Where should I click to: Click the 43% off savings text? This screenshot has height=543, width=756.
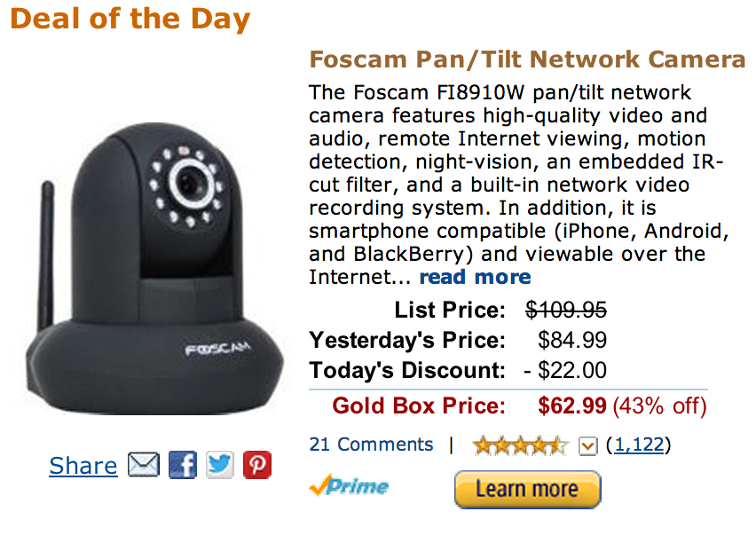click(659, 406)
